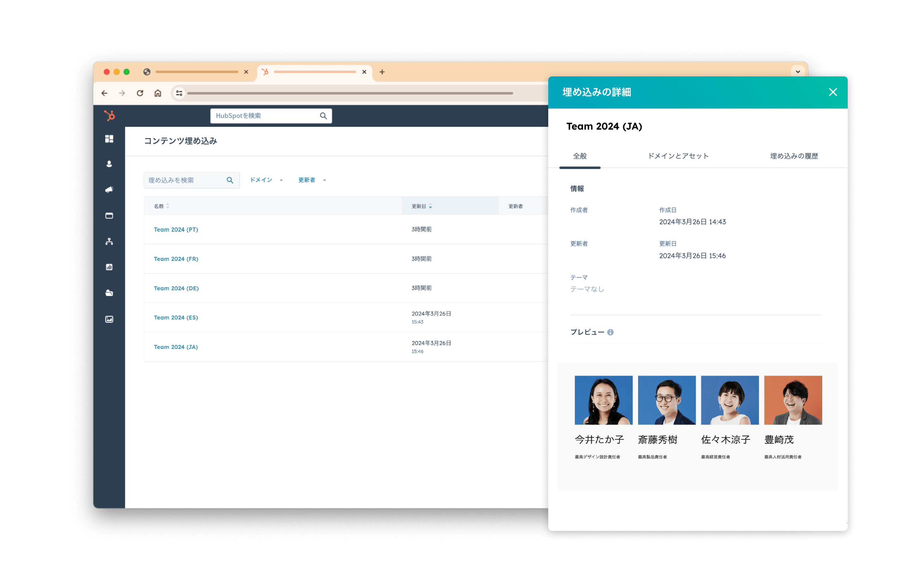Open the site settings icon in address bar
The image size is (902, 588).
tap(179, 93)
